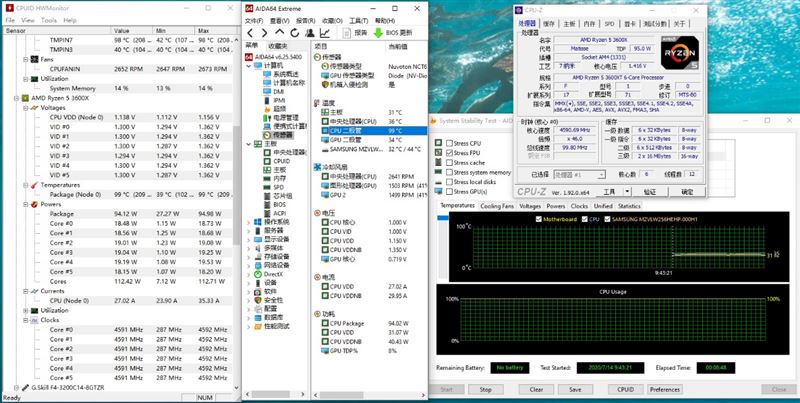Enable Stress CPU checkbox
The image size is (800, 403).
pyautogui.click(x=449, y=143)
